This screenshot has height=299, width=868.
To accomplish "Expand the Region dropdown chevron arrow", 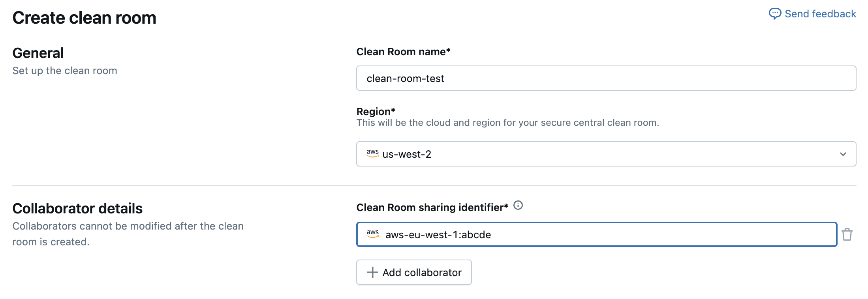I will pos(843,154).
